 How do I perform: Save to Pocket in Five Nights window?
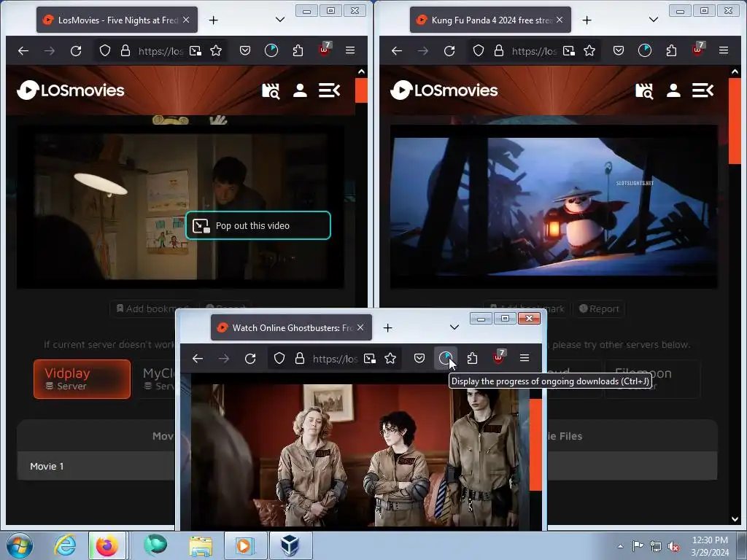tap(245, 50)
